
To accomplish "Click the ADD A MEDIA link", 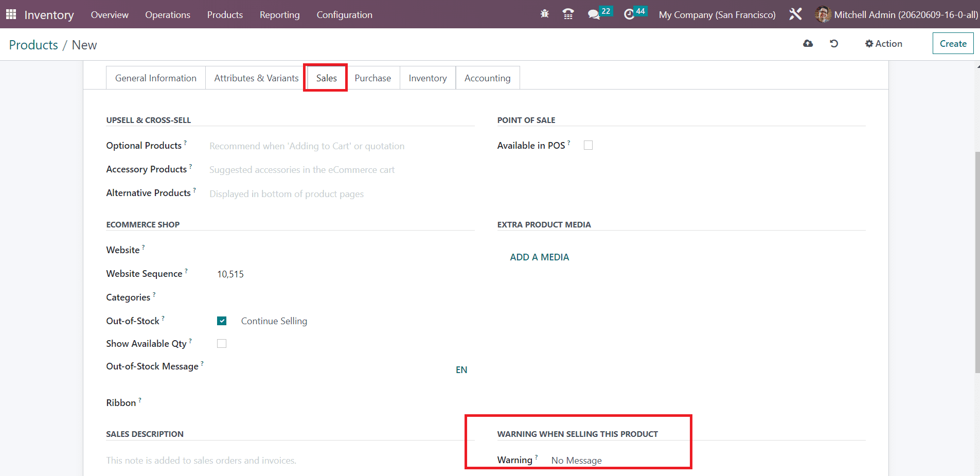I will [539, 257].
